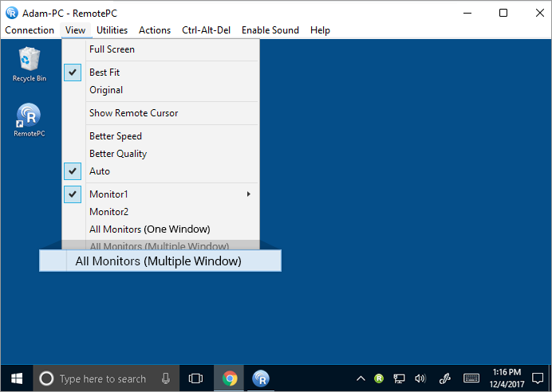Image resolution: width=552 pixels, height=392 pixels.
Task: Select the Original view size option
Action: pyautogui.click(x=161, y=90)
